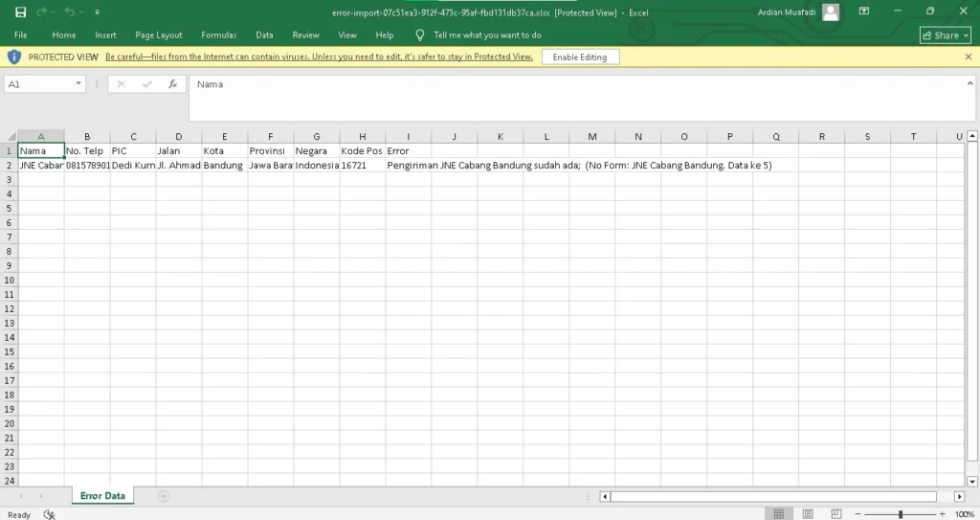Viewport: 980px width, 520px height.
Task: Click the sheet tab scroll right arrow
Action: coord(41,496)
